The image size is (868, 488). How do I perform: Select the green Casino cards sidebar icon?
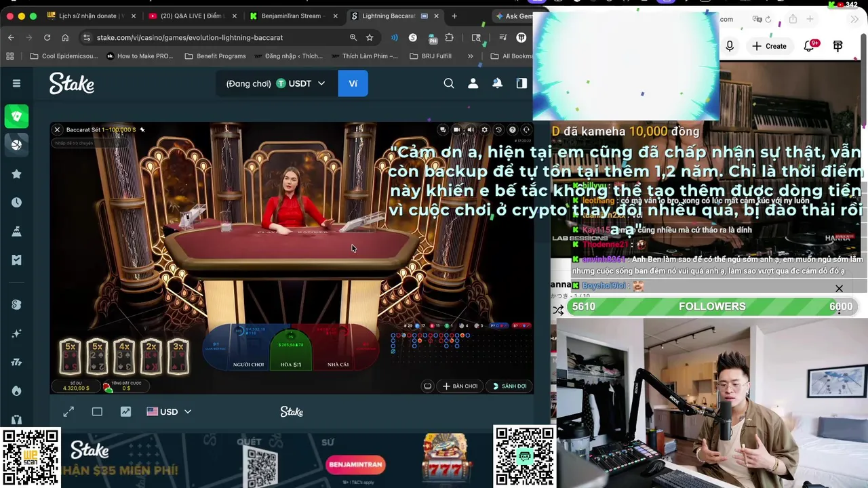[16, 116]
